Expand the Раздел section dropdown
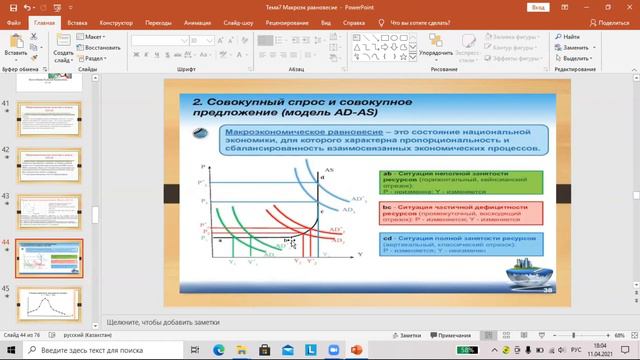The image size is (640, 360). tap(92, 58)
